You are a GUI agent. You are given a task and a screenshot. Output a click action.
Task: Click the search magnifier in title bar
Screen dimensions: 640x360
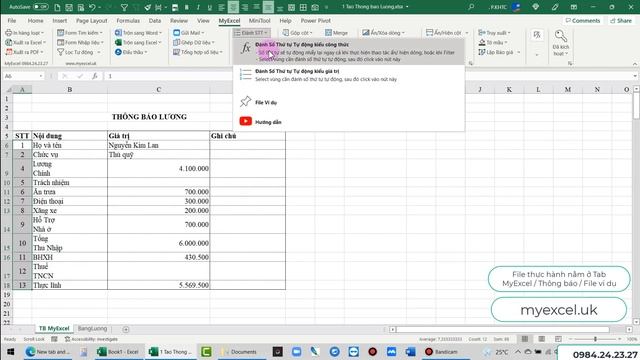[x=471, y=7]
